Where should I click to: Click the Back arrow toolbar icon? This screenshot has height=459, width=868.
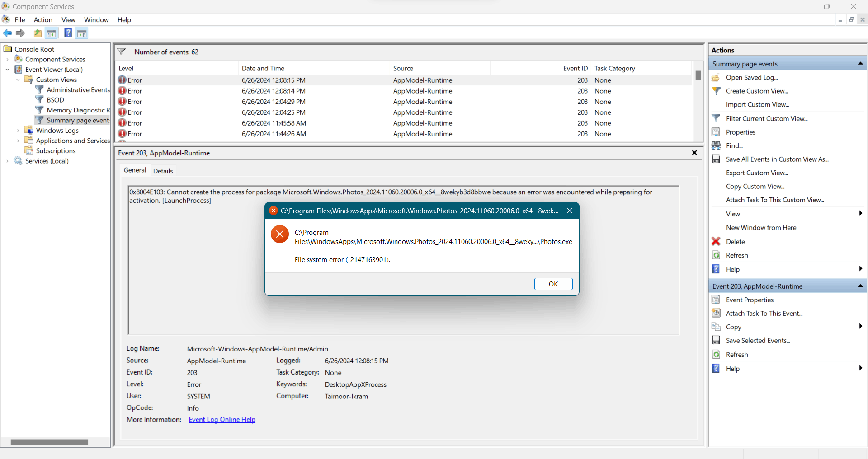pos(7,33)
